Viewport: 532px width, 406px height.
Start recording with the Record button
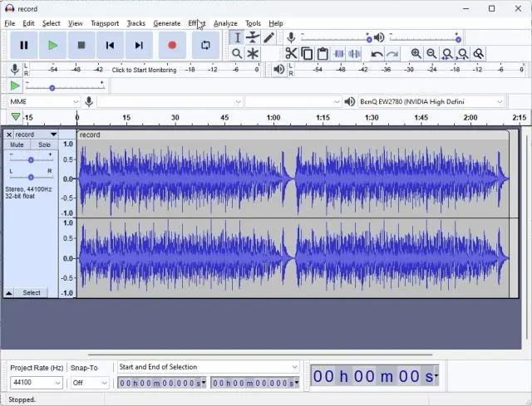pos(172,45)
